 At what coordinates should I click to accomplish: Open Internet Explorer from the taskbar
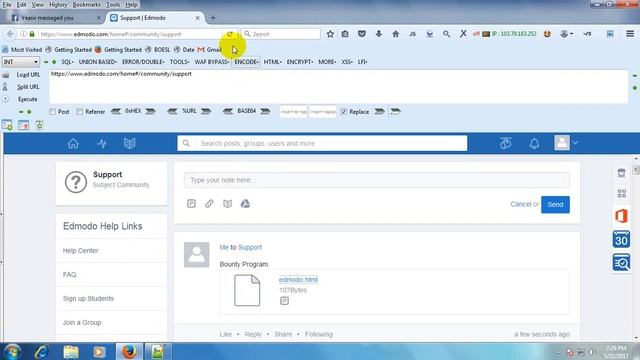(x=42, y=351)
